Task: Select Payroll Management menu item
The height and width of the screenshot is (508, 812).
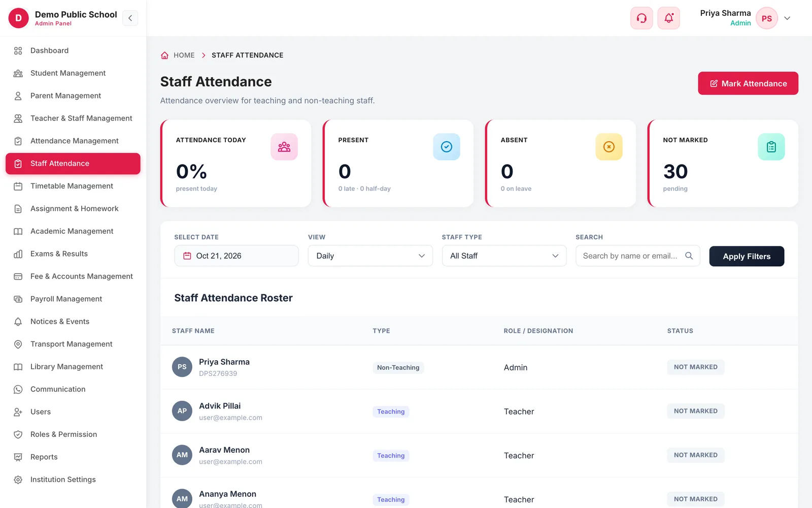Action: [73, 299]
